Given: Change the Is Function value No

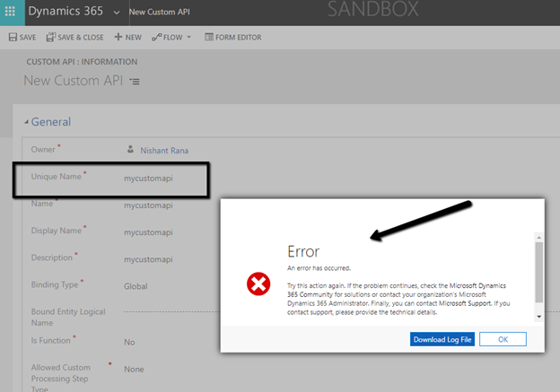Looking at the screenshot, I should pyautogui.click(x=129, y=342).
